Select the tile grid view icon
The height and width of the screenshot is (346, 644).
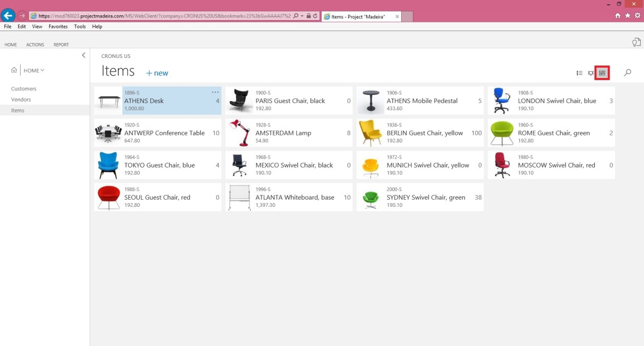click(x=602, y=73)
